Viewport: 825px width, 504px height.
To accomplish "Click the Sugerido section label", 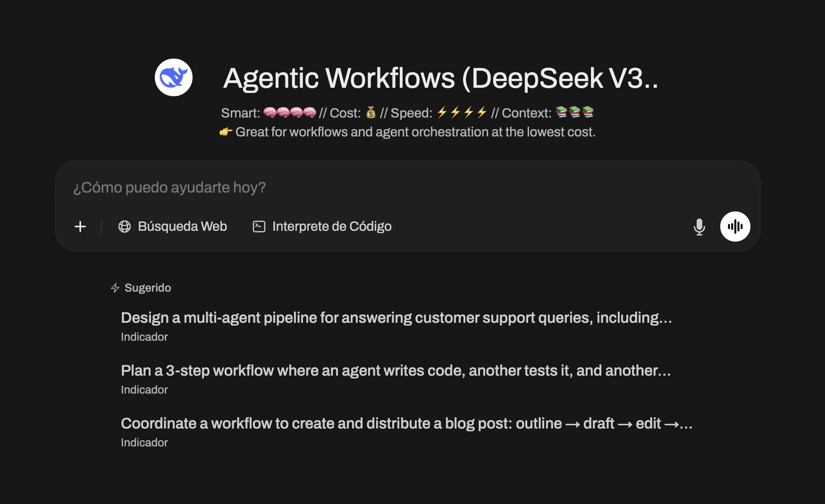I will pyautogui.click(x=148, y=288).
